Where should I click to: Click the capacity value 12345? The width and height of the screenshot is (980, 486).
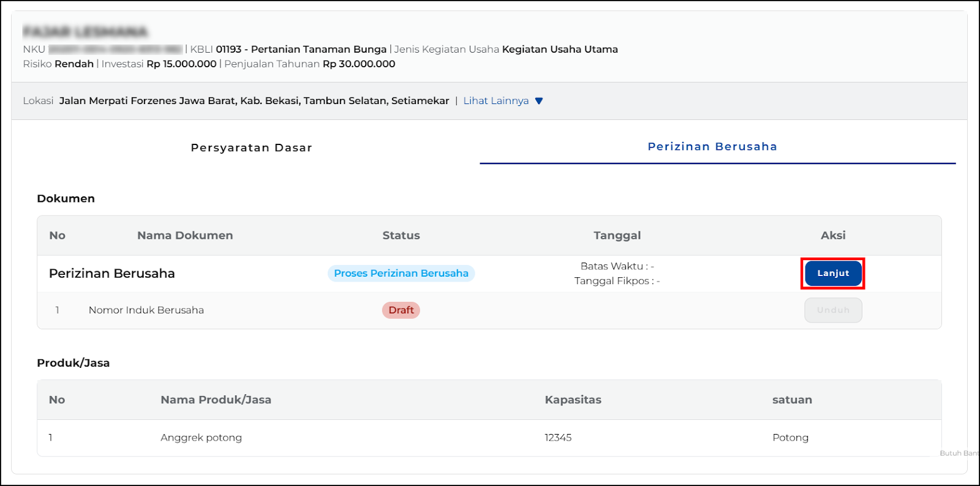558,438
